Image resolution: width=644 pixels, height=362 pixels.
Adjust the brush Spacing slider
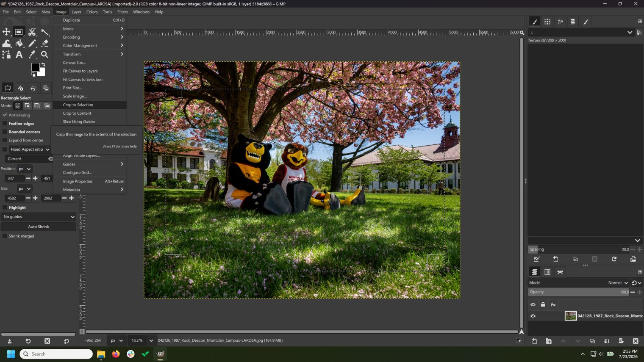coord(578,249)
